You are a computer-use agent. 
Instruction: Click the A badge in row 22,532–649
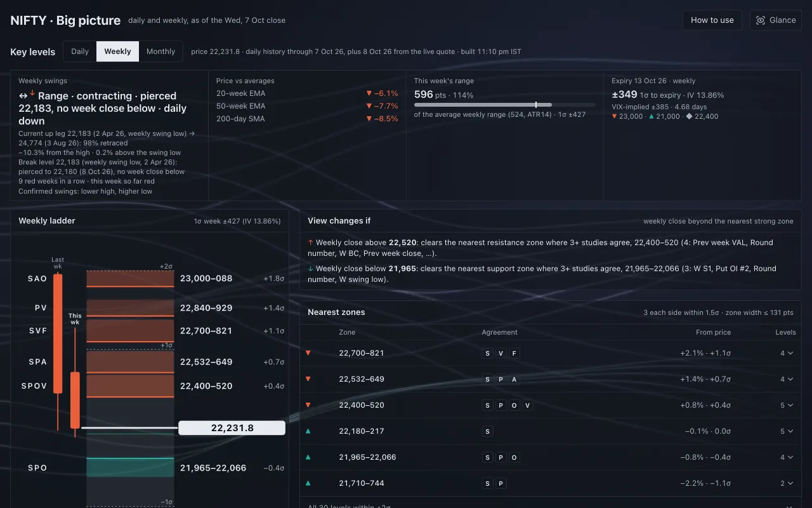(x=514, y=379)
